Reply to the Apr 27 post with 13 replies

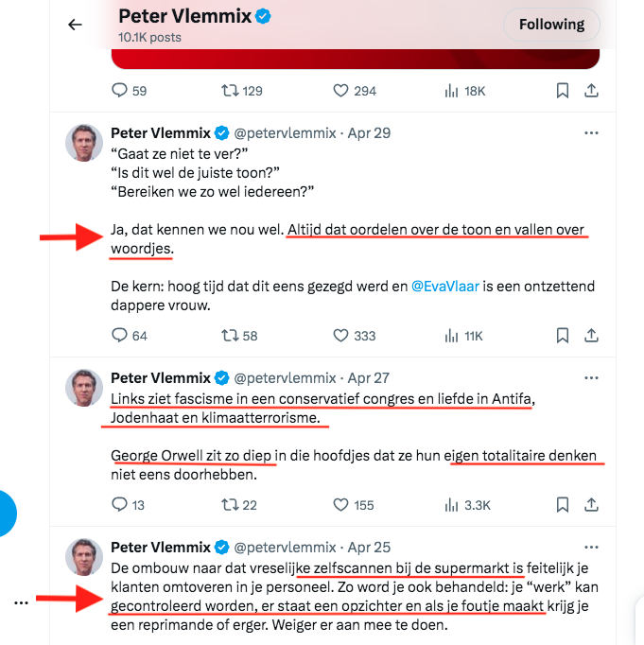coord(128,505)
